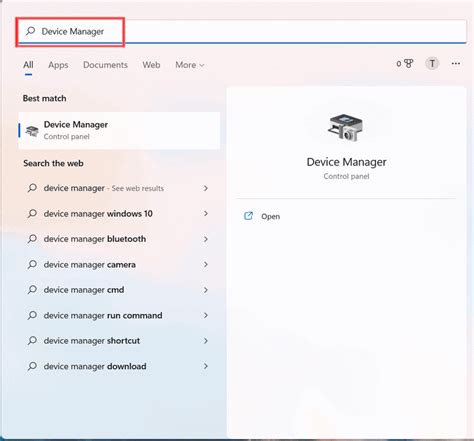Image resolution: width=474 pixels, height=441 pixels.
Task: Click inside the search text field
Action: click(241, 31)
